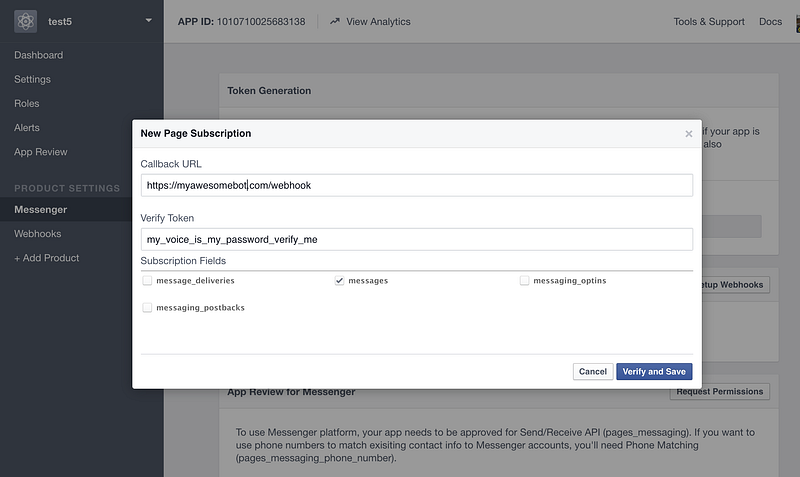The image size is (800, 477).
Task: Tick the messaging_optins checkbox
Action: tap(524, 281)
